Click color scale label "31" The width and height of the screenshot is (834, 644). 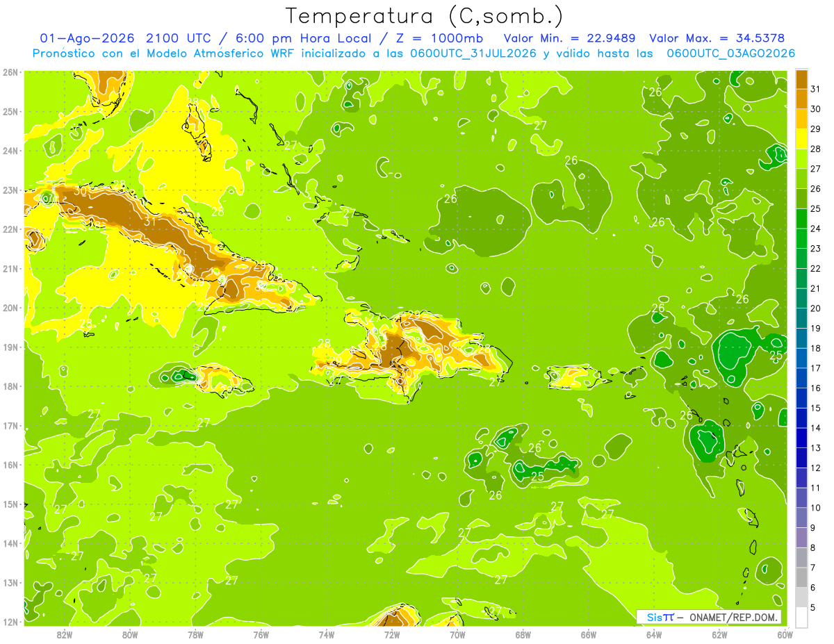tap(816, 89)
